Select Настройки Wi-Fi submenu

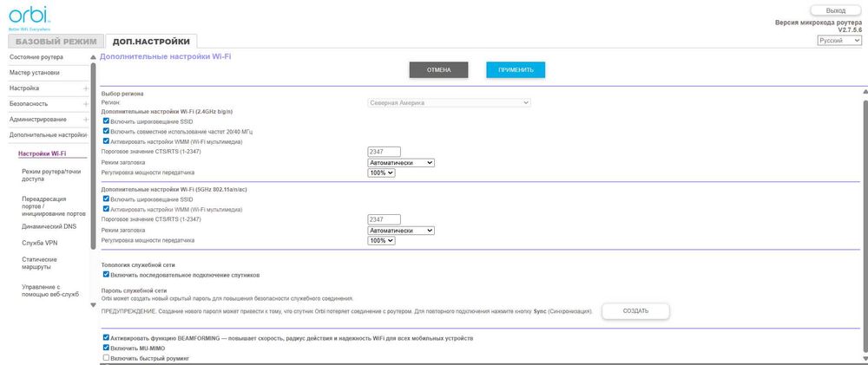click(43, 153)
